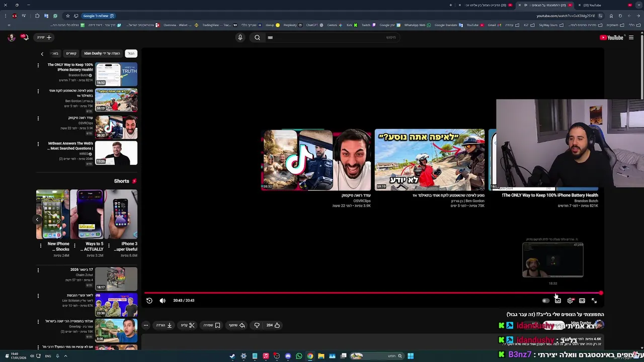This screenshot has width=644, height=362.
Task: Open iPhone Battery Health sidebar thumbnail
Action: (x=116, y=74)
